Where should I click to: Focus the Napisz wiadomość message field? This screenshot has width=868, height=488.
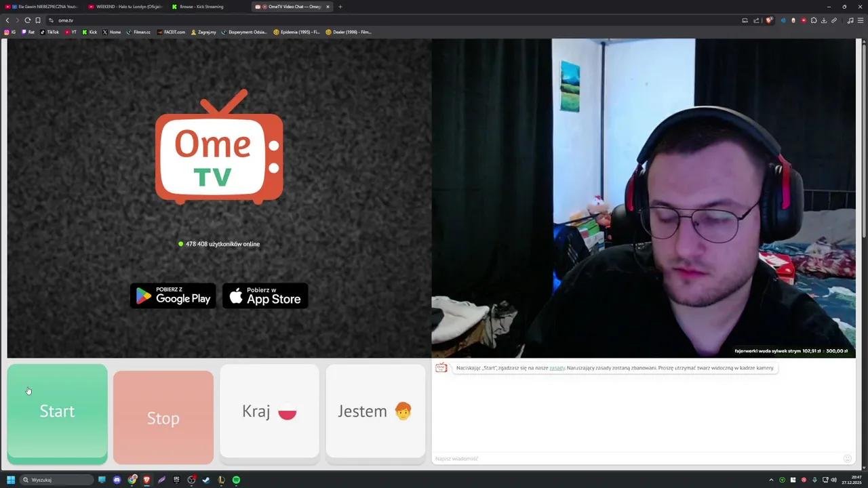(637, 459)
